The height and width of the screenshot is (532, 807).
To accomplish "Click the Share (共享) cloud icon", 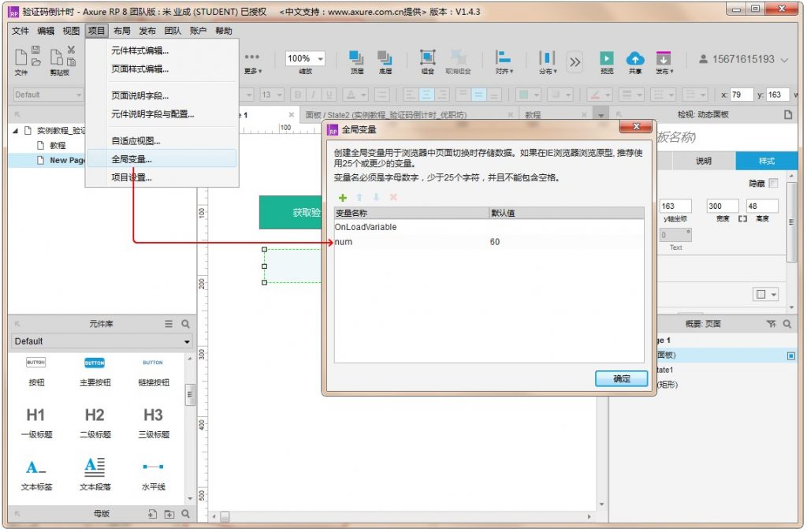I will [x=634, y=59].
